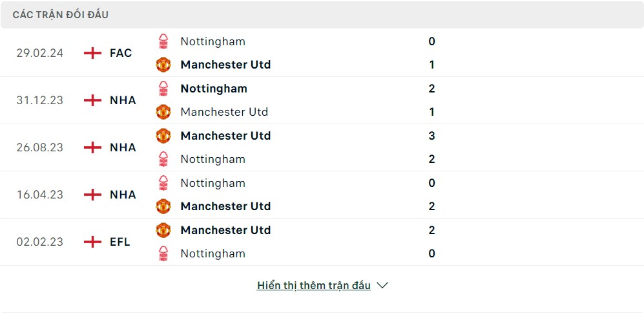Screen dimensions: 644x313
Task: Click Manchester Utd's score of 3
Action: pyautogui.click(x=431, y=136)
